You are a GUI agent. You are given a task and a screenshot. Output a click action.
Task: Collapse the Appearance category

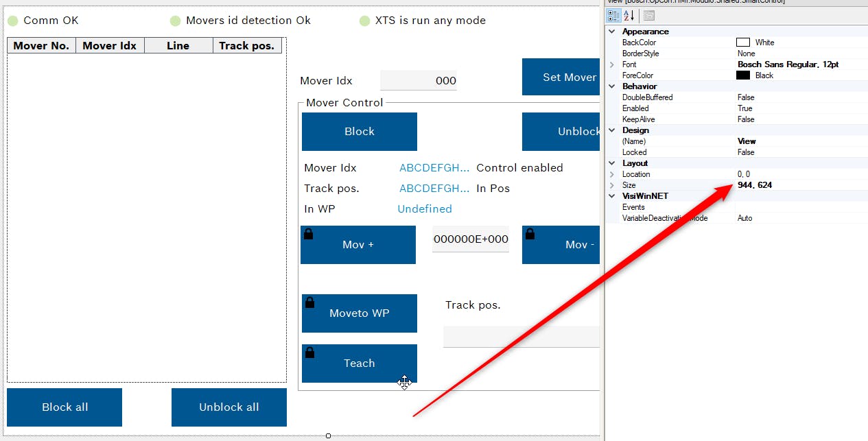tap(611, 32)
